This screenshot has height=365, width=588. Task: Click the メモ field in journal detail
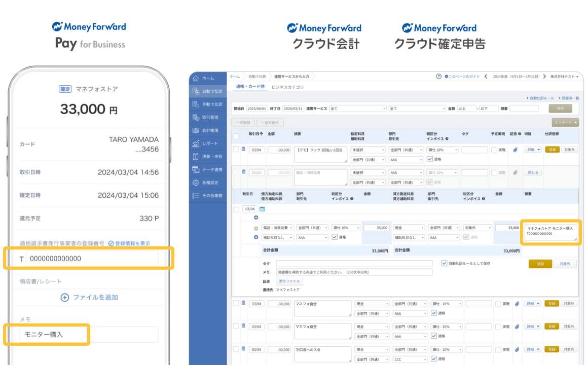click(354, 272)
